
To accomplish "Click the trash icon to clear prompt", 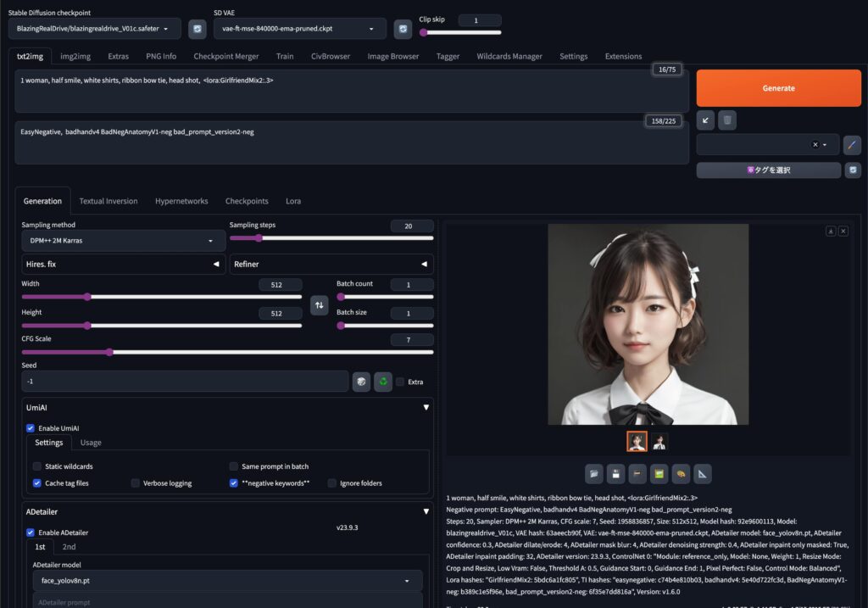I will [726, 120].
